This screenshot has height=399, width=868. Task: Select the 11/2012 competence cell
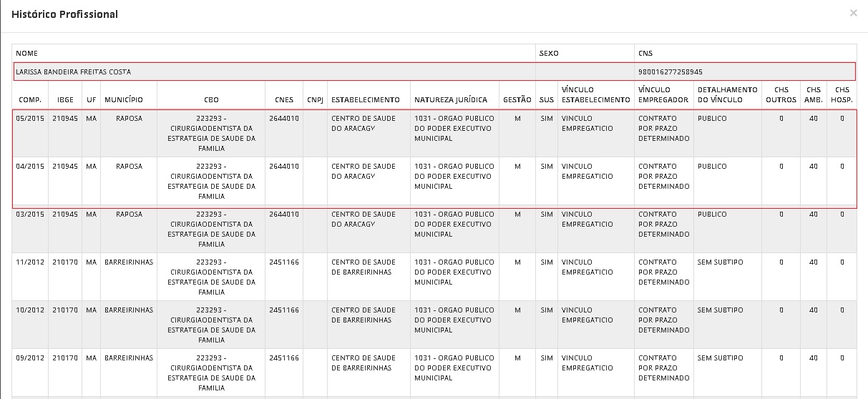coord(30,262)
